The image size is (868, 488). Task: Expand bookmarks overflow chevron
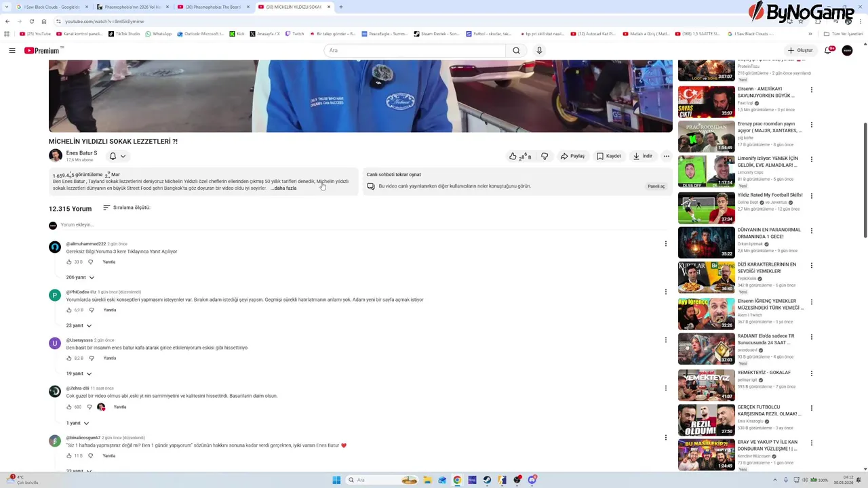click(x=810, y=33)
